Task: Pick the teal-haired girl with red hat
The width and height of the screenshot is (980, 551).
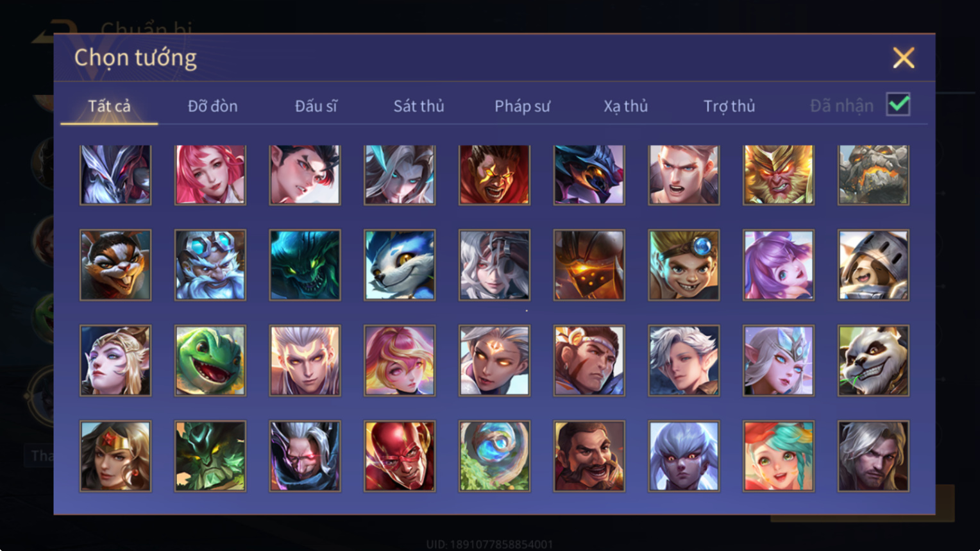Action: [x=779, y=456]
